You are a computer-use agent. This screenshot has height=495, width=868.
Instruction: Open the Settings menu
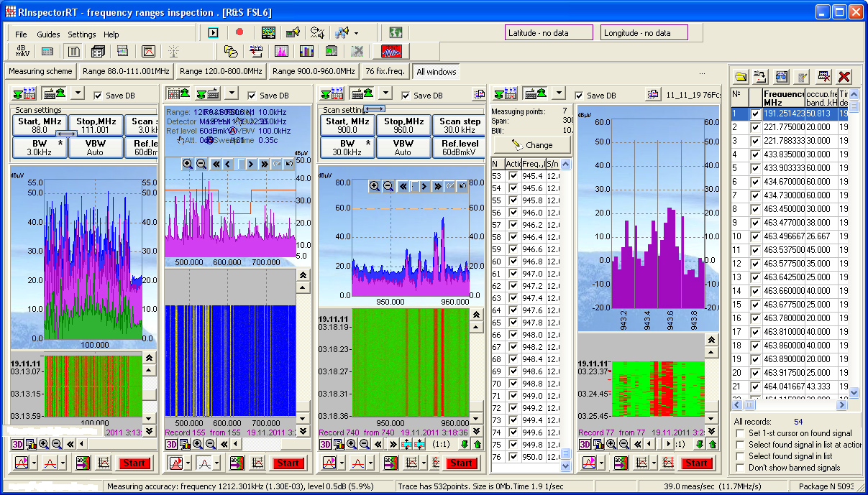click(x=81, y=34)
